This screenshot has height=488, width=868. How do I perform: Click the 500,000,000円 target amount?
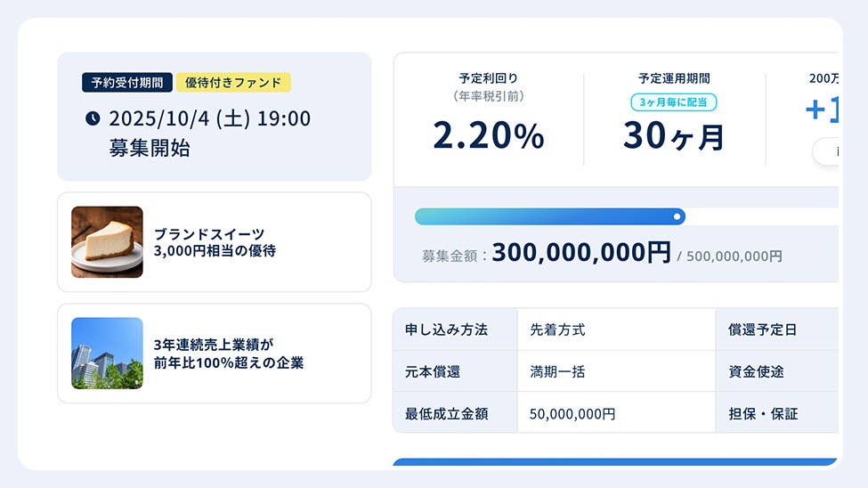(x=734, y=256)
